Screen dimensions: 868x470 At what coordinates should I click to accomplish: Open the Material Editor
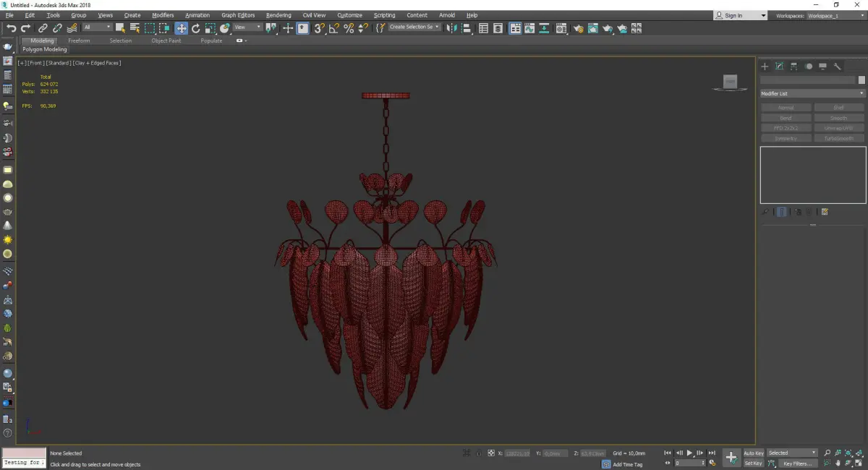561,28
